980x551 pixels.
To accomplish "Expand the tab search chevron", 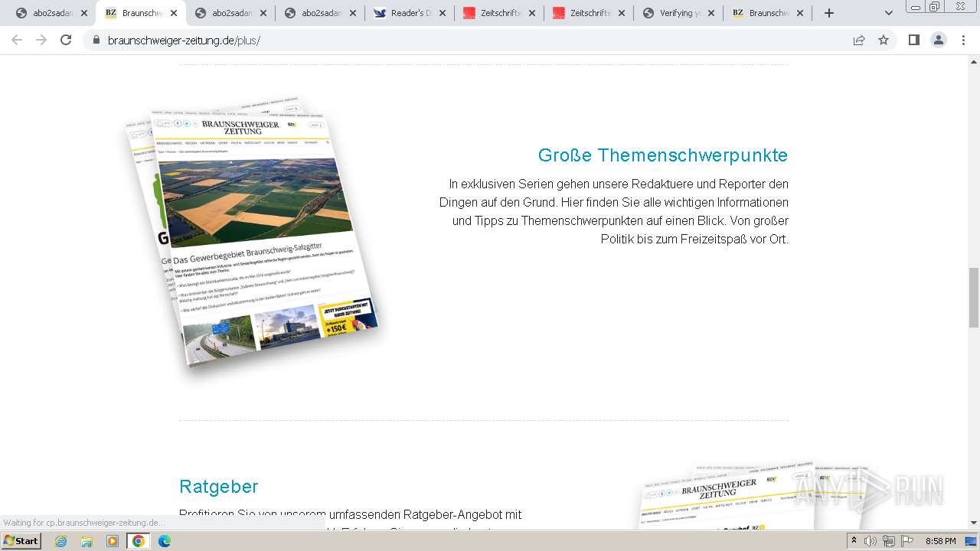I will (889, 13).
